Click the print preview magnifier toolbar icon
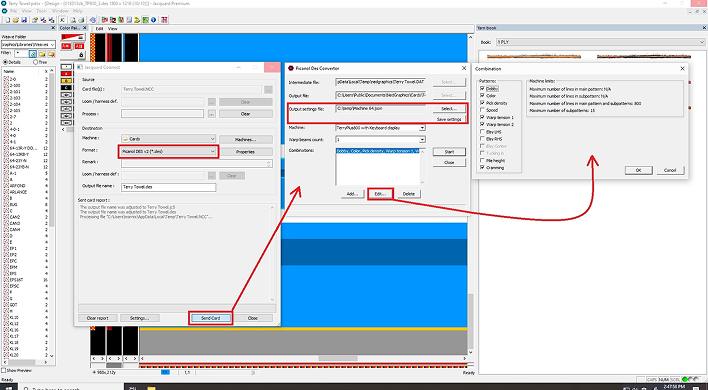708x390 pixels. [x=73, y=20]
